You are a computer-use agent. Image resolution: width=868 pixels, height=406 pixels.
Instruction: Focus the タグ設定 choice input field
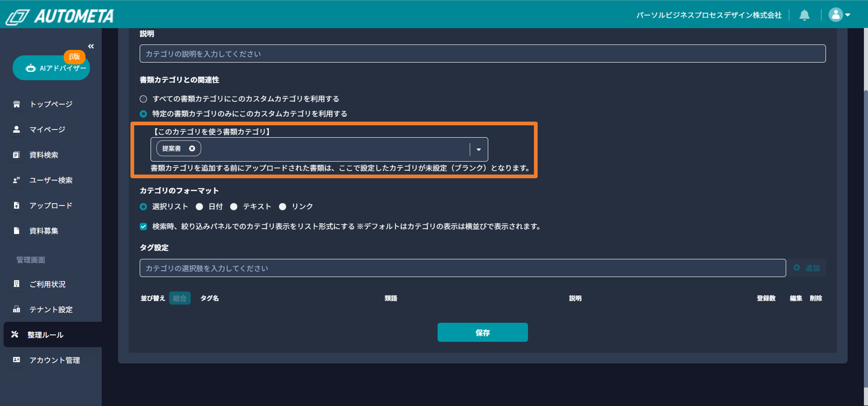coord(463,268)
